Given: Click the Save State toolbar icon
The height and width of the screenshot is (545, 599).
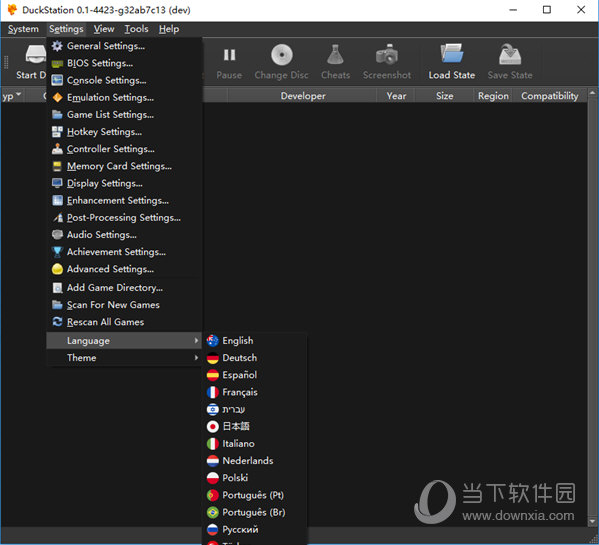Looking at the screenshot, I should coord(510,54).
